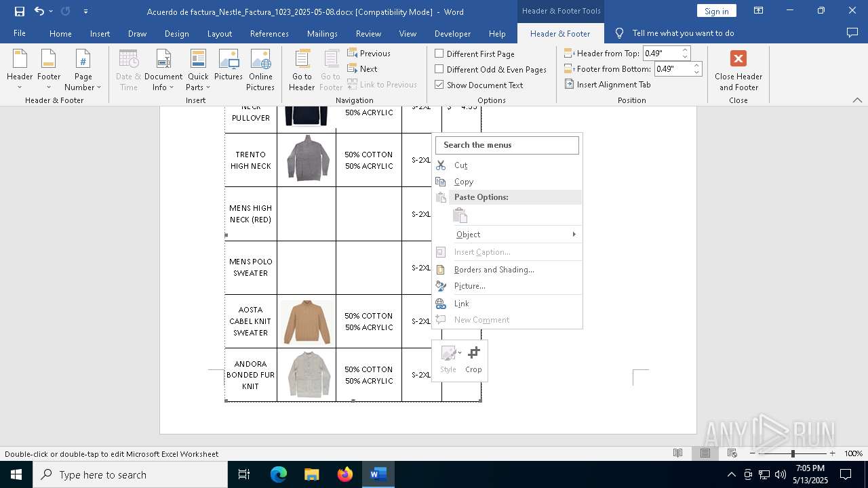Open the File tab
868x488 pixels.
click(20, 33)
